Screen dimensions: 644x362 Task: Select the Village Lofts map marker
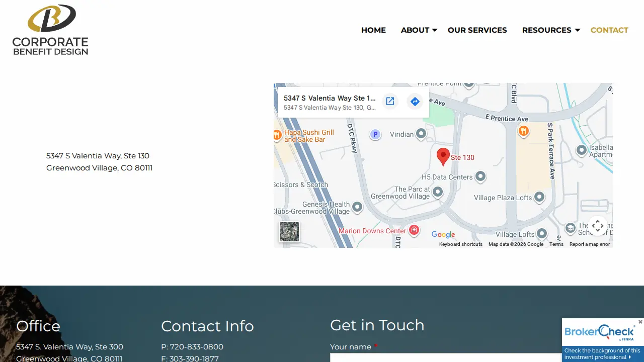[542, 234]
